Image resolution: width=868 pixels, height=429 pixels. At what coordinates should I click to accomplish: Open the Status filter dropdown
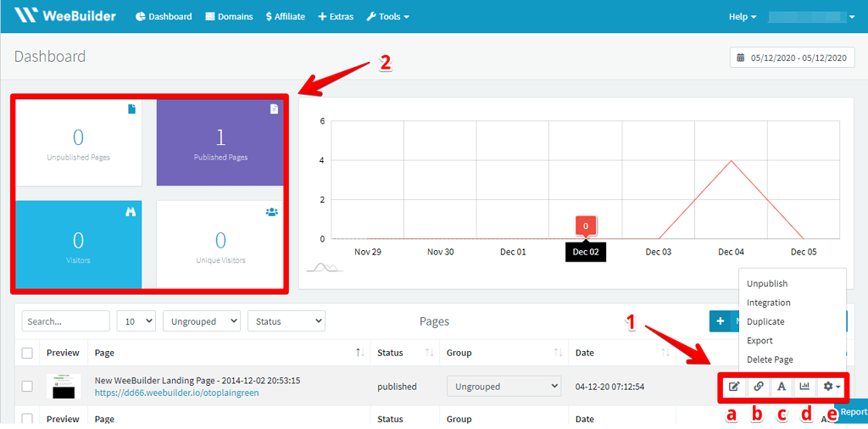tap(286, 321)
